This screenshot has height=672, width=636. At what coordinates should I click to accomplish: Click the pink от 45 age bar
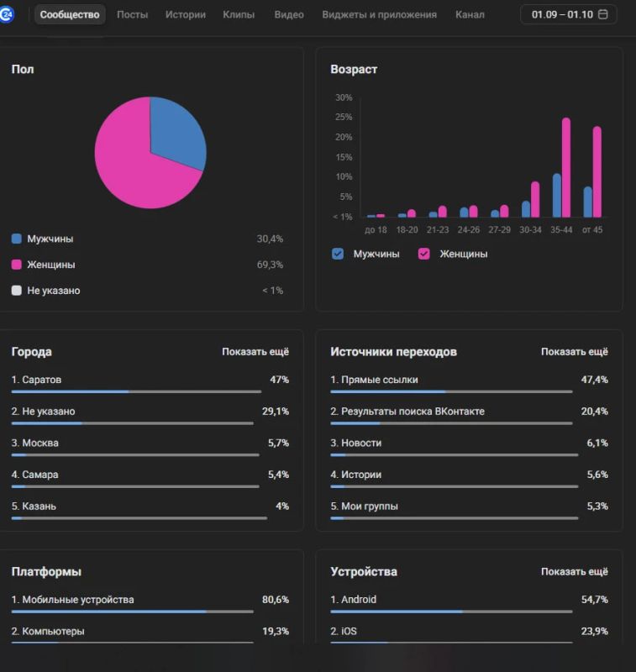tap(597, 171)
